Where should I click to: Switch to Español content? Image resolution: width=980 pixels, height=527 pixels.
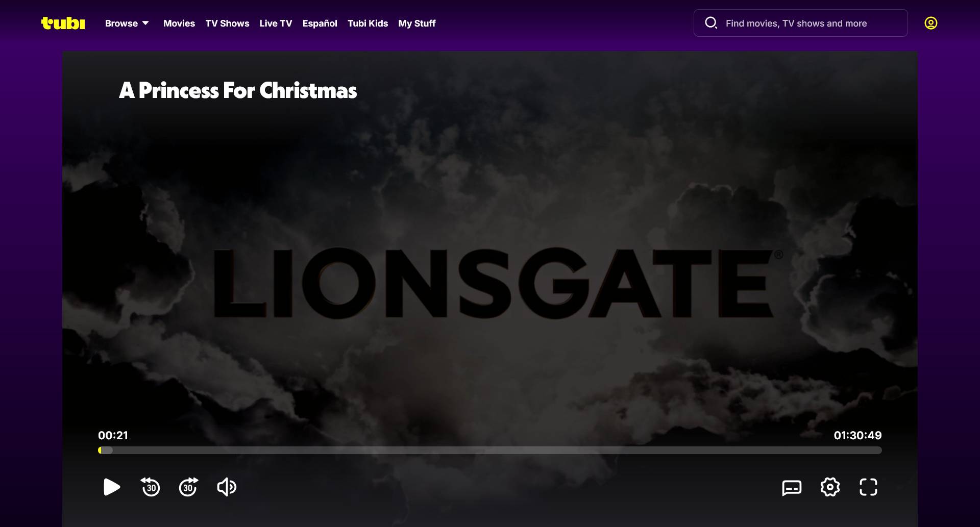click(320, 23)
